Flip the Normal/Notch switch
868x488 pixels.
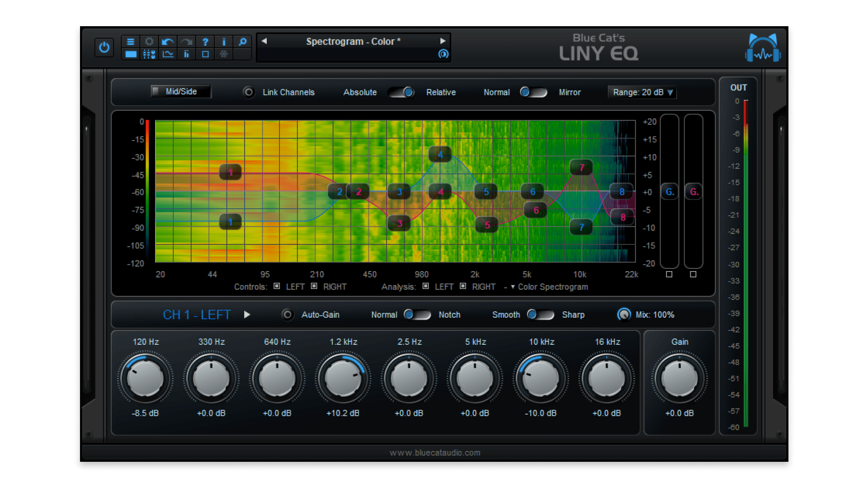pos(417,314)
